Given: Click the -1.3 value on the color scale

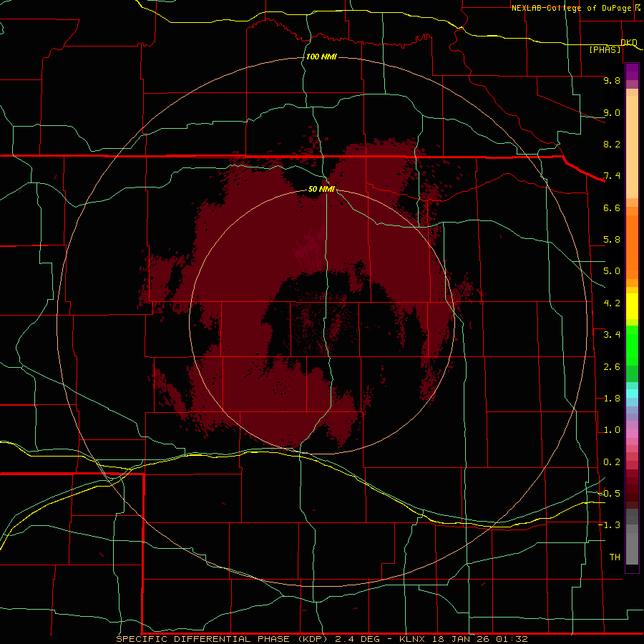Looking at the screenshot, I should click(x=609, y=525).
